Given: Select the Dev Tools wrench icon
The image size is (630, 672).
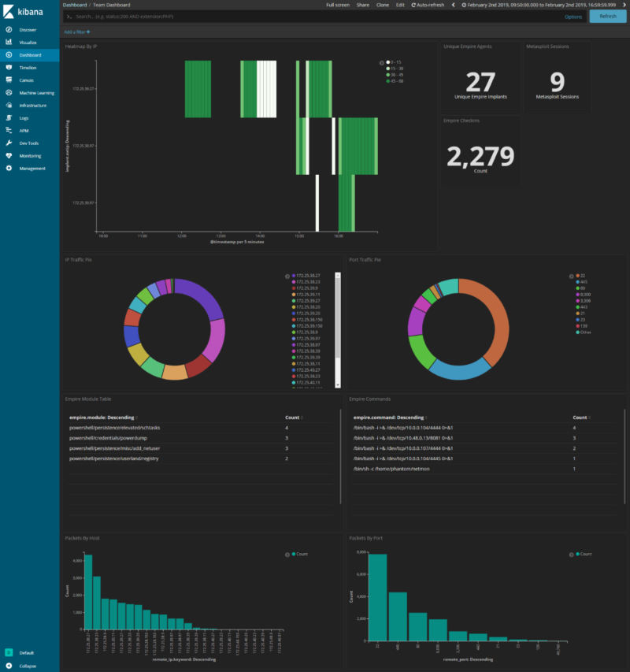Looking at the screenshot, I should pyautogui.click(x=9, y=143).
